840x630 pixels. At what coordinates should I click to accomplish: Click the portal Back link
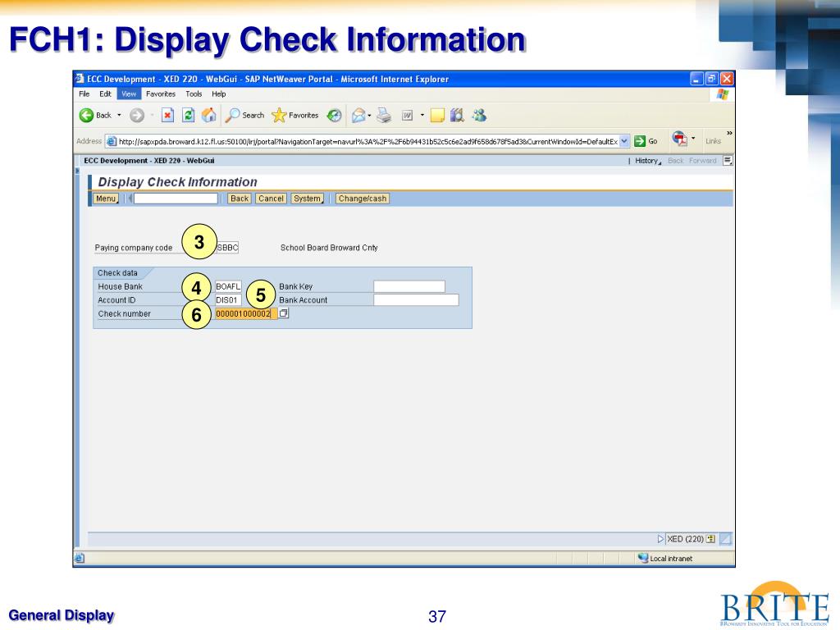[x=676, y=161]
